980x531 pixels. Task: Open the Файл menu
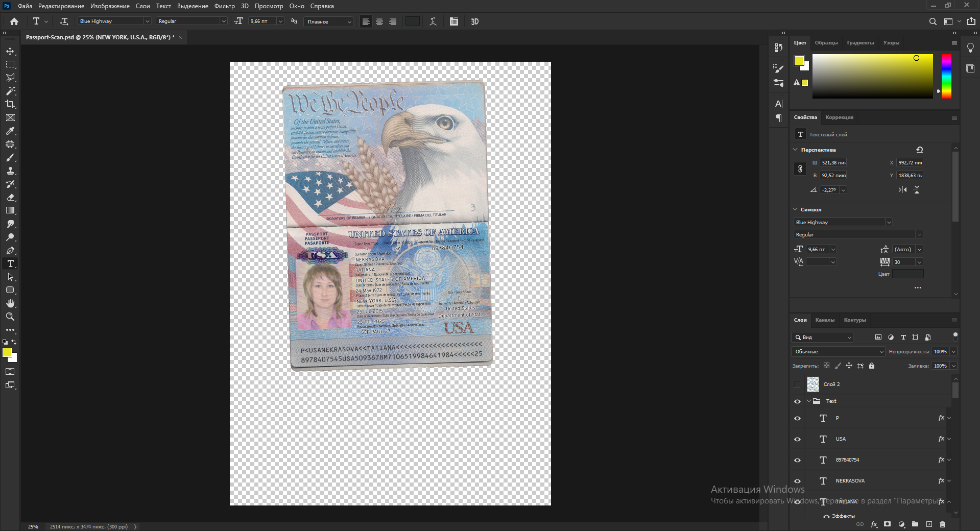[25, 6]
